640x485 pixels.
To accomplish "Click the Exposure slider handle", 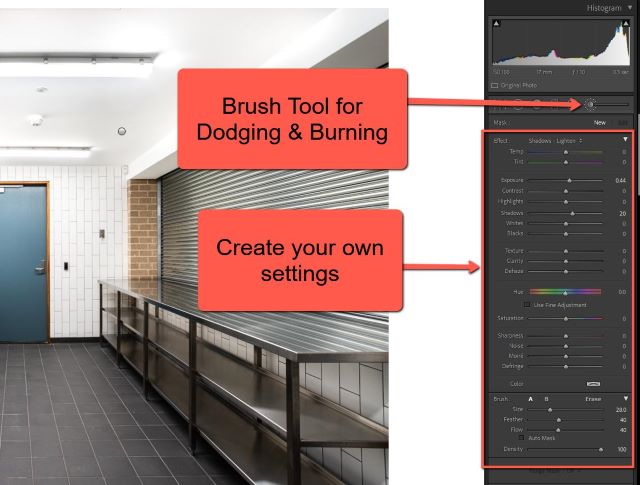I will click(x=569, y=180).
